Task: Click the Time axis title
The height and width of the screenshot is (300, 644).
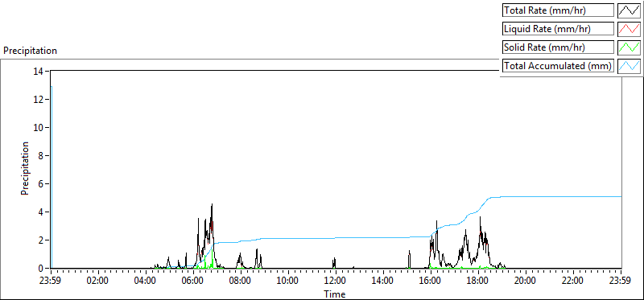Action: [335, 294]
